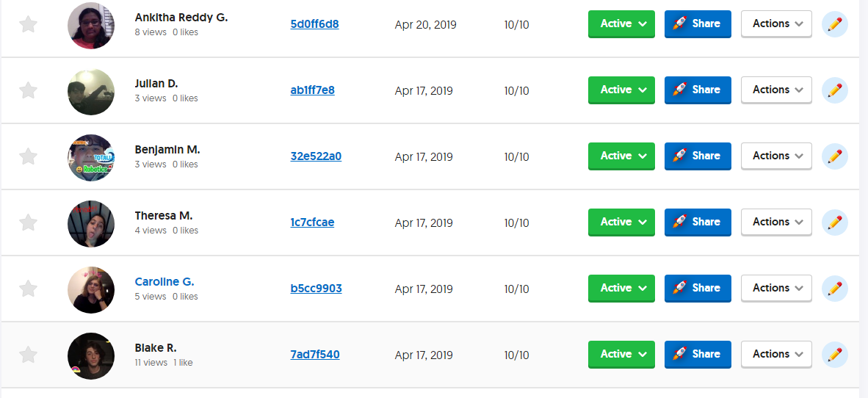Click Share on Theresa M.'s row
Viewport: 868px width, 398px height.
[697, 222]
